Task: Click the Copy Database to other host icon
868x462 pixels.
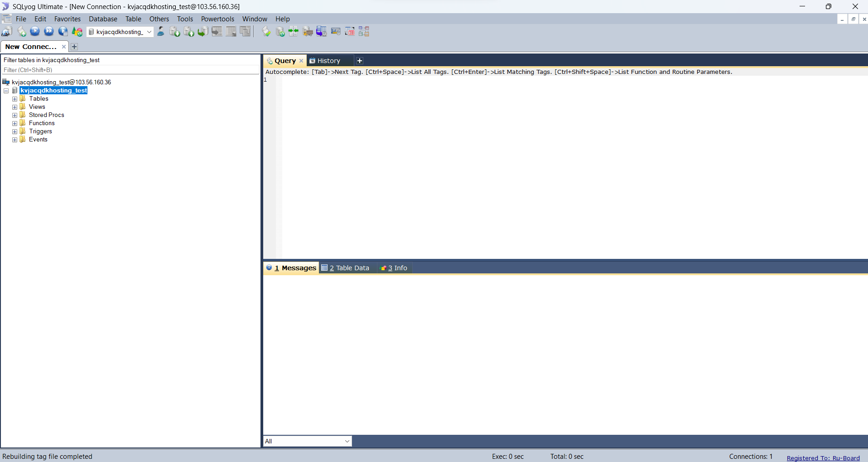Action: tap(203, 32)
